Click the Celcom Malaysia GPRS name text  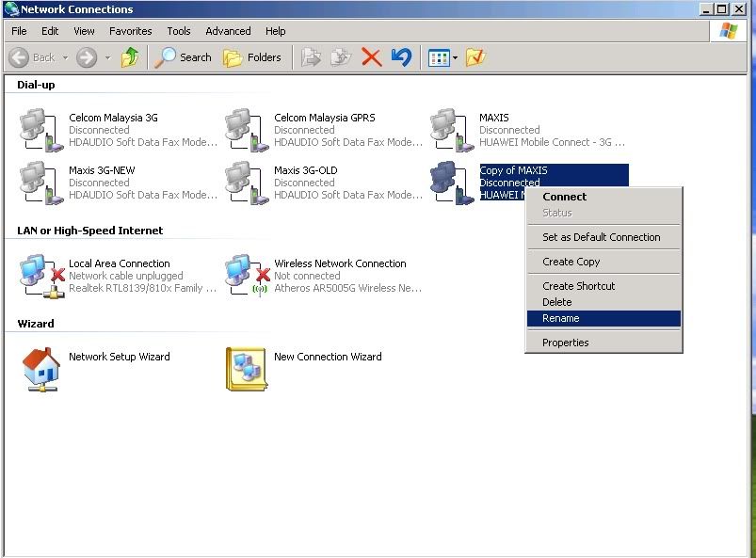(x=325, y=118)
